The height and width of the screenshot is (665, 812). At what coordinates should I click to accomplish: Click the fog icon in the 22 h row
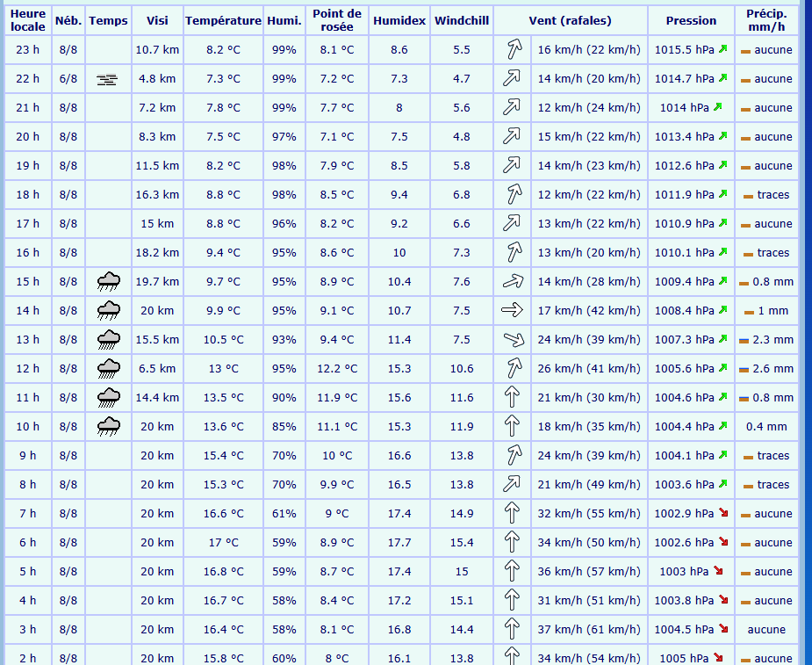(108, 79)
